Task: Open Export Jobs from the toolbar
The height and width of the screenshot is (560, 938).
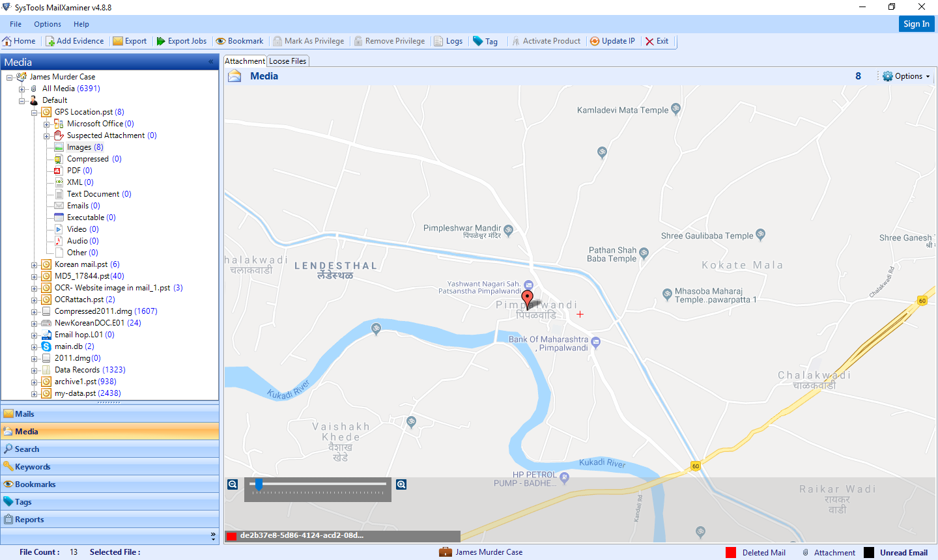Action: click(x=182, y=41)
